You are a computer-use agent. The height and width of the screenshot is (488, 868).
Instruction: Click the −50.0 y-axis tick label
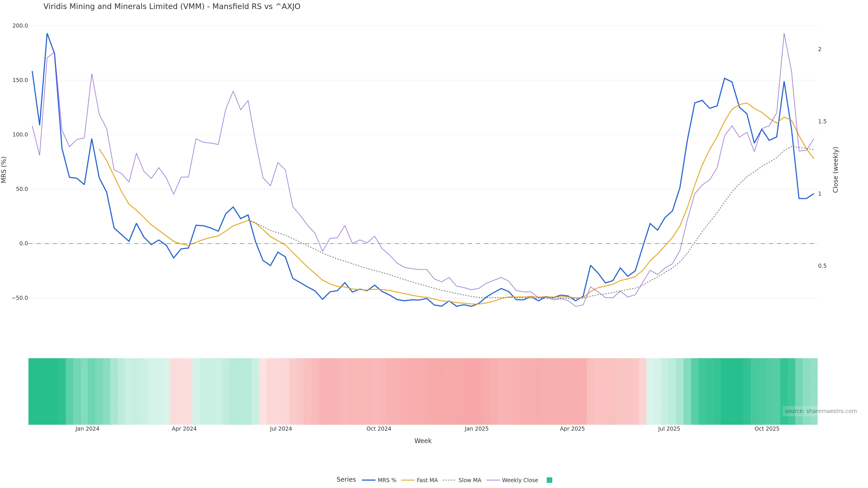[19, 298]
